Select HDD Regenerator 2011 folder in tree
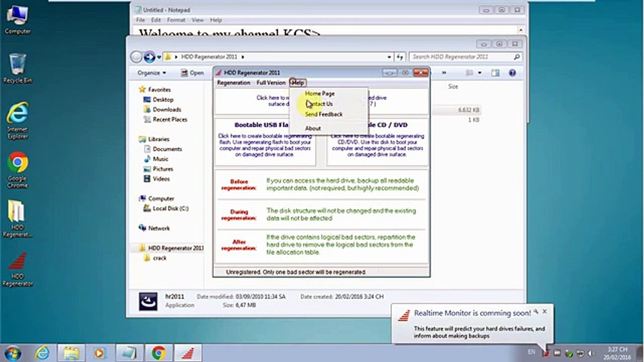Image resolution: width=644 pixels, height=362 pixels. pyautogui.click(x=176, y=248)
